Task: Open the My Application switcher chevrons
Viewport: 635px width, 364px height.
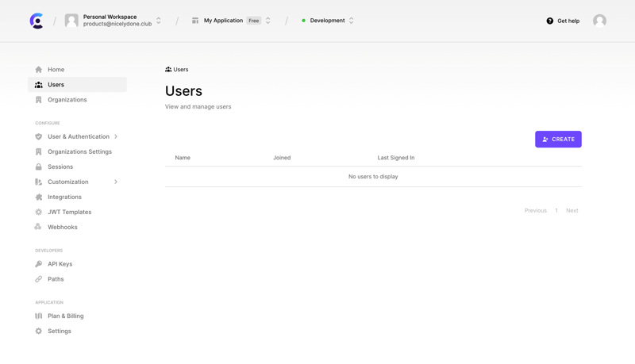Action: click(x=267, y=21)
